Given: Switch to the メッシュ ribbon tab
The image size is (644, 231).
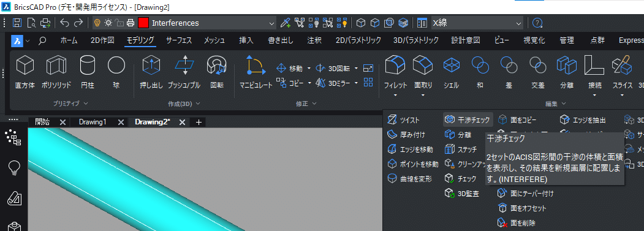Looking at the screenshot, I should click(214, 40).
